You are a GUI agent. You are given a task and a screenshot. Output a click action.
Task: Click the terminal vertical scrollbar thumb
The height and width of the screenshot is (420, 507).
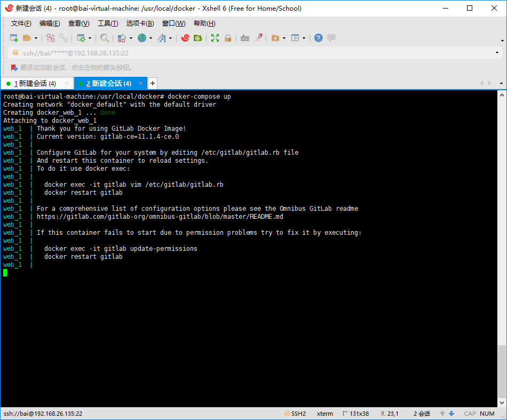[502, 372]
